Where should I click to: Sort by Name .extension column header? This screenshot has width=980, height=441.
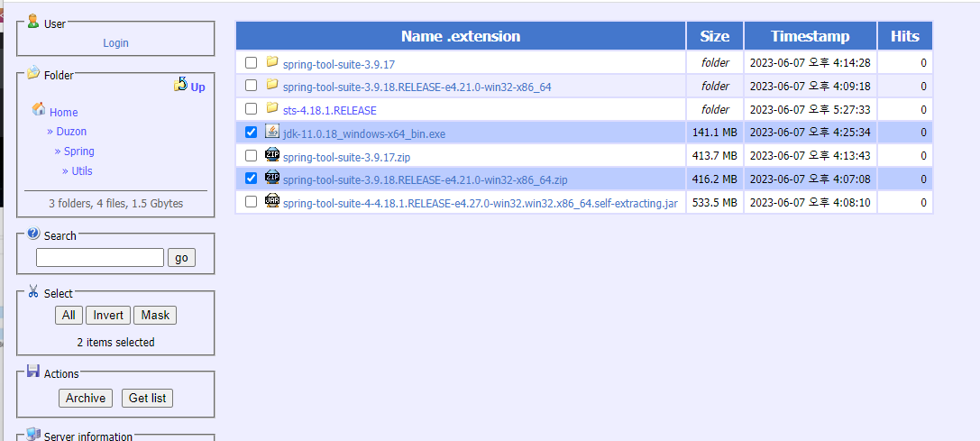coord(461,36)
